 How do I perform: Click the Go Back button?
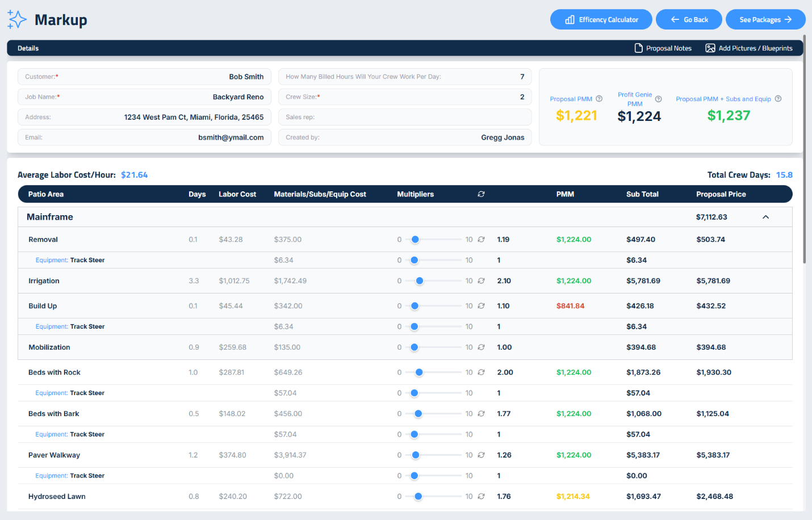[x=689, y=20]
